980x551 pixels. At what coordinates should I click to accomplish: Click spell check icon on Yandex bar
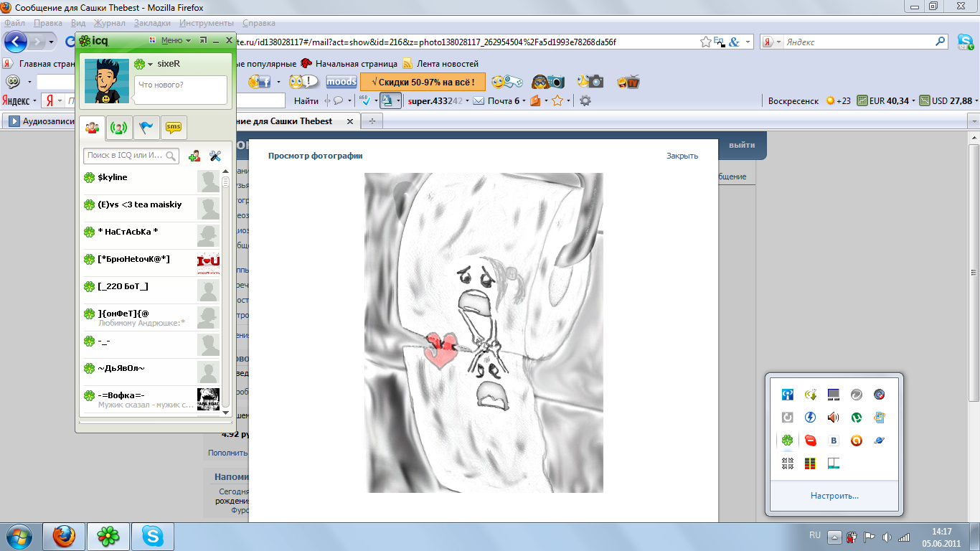pyautogui.click(x=367, y=100)
